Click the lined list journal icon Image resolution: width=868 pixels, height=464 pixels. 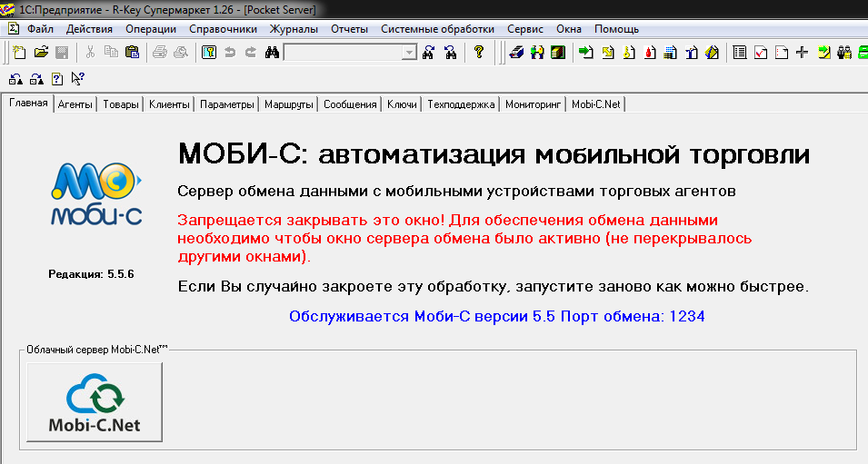point(740,53)
